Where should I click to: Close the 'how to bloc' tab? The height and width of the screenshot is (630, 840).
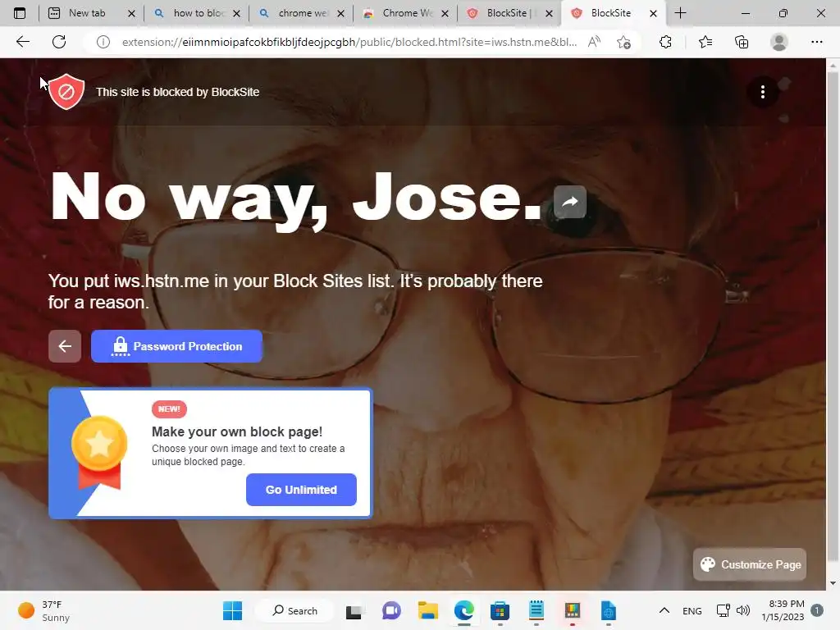(x=236, y=13)
